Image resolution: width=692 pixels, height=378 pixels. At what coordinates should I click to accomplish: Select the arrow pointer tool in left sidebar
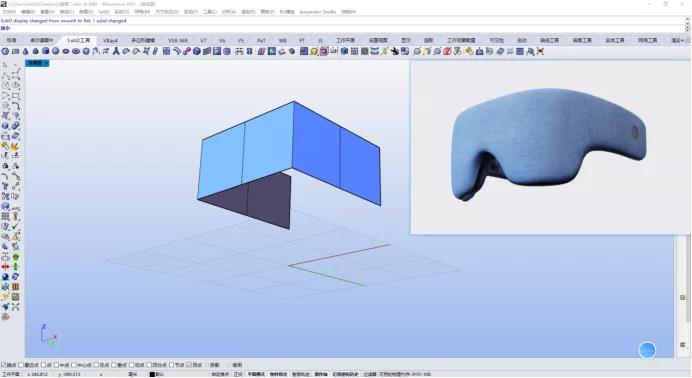(5, 65)
